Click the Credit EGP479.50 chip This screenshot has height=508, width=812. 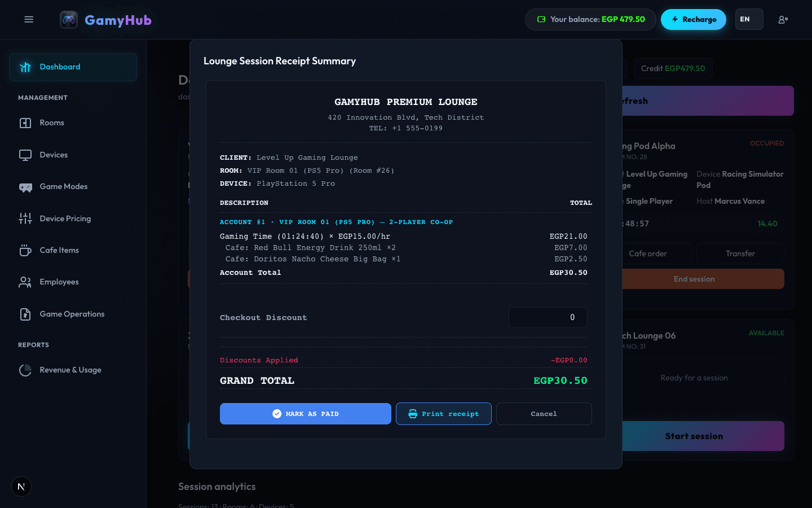tap(673, 68)
